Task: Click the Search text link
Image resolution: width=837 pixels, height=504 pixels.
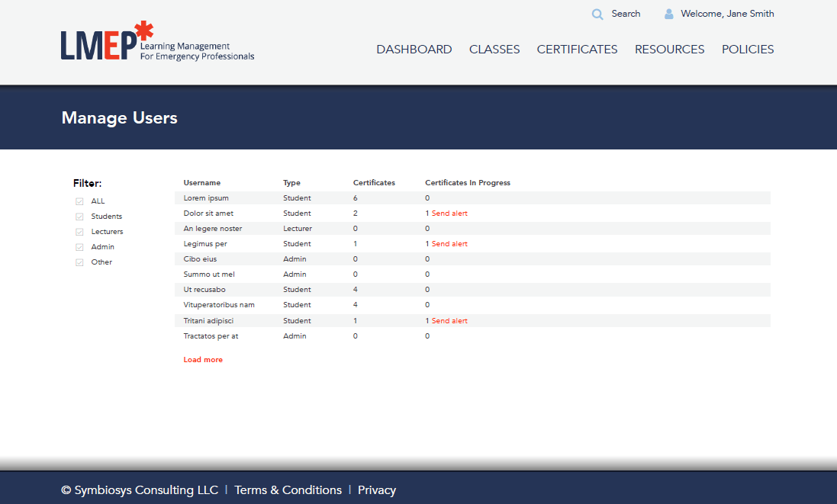Action: pos(626,14)
